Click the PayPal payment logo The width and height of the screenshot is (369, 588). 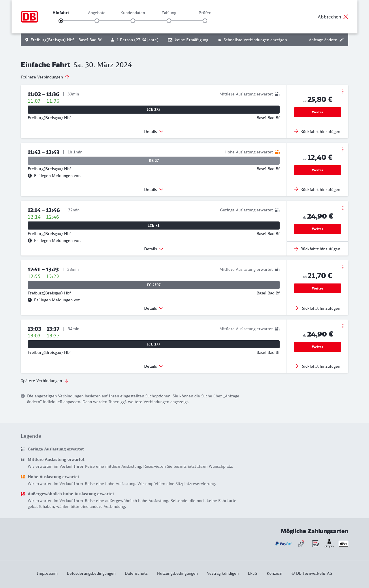tap(283, 544)
